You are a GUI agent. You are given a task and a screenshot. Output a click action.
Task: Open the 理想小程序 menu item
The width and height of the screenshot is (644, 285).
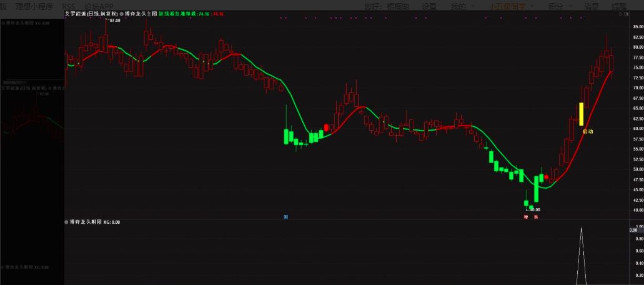(x=35, y=6)
